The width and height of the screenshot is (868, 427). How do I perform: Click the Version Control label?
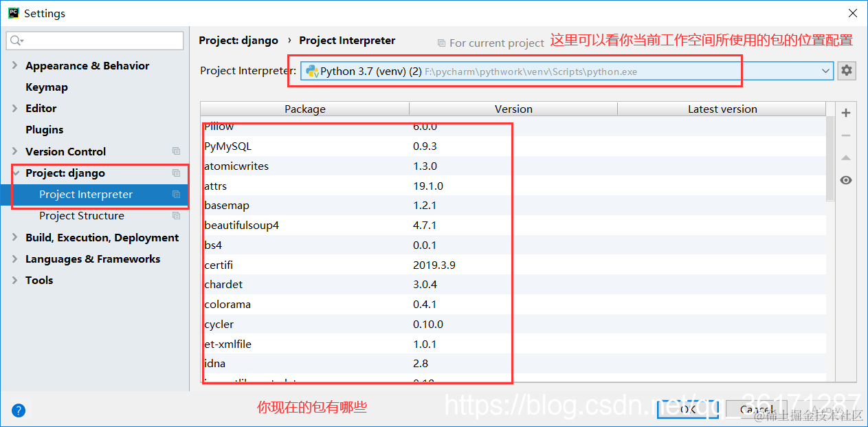coord(65,151)
